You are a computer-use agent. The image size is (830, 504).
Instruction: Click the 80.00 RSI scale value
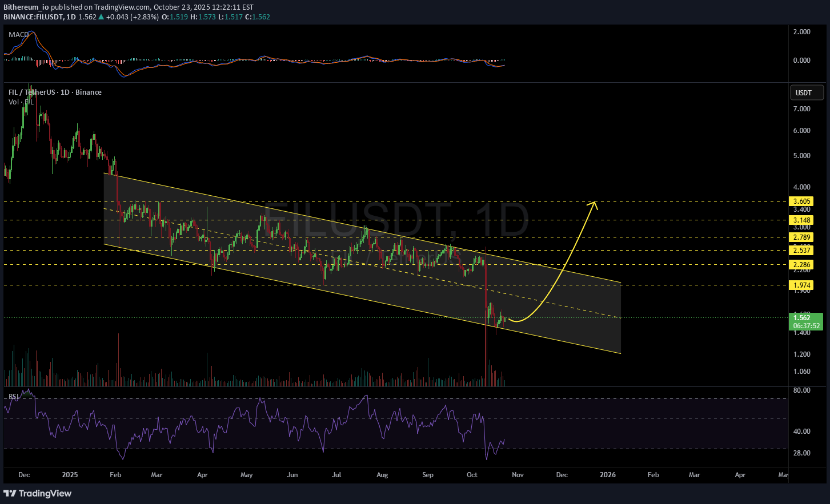click(801, 390)
